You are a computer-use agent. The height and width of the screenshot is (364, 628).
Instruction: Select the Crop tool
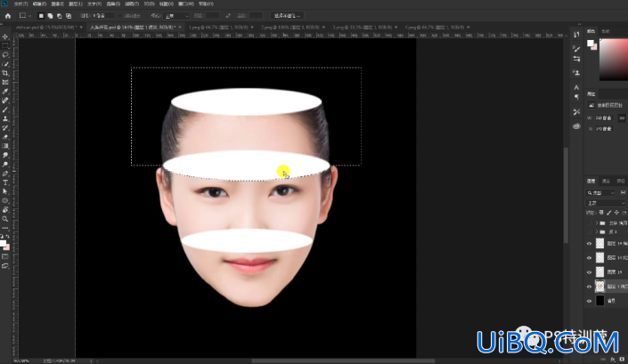pyautogui.click(x=5, y=73)
